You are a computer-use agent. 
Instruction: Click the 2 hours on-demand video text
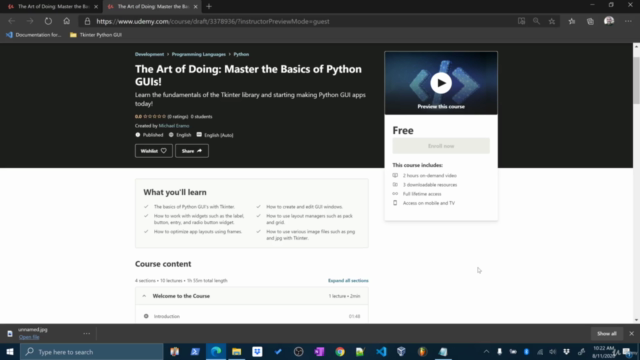(429, 176)
